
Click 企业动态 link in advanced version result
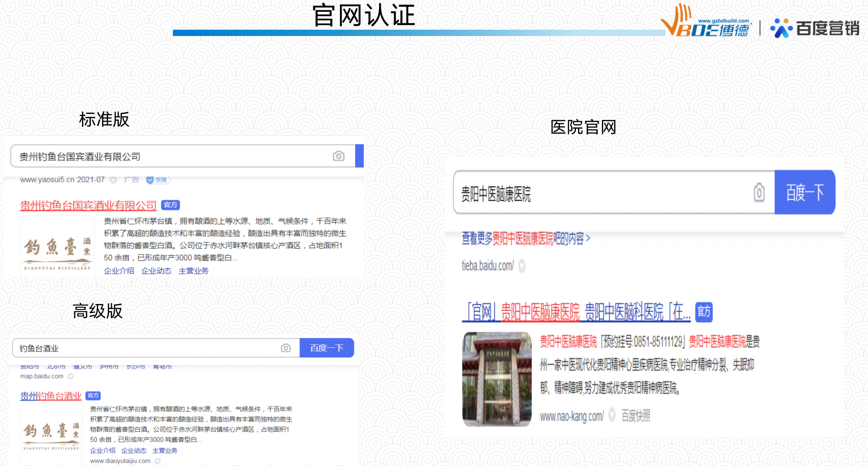[x=134, y=451]
